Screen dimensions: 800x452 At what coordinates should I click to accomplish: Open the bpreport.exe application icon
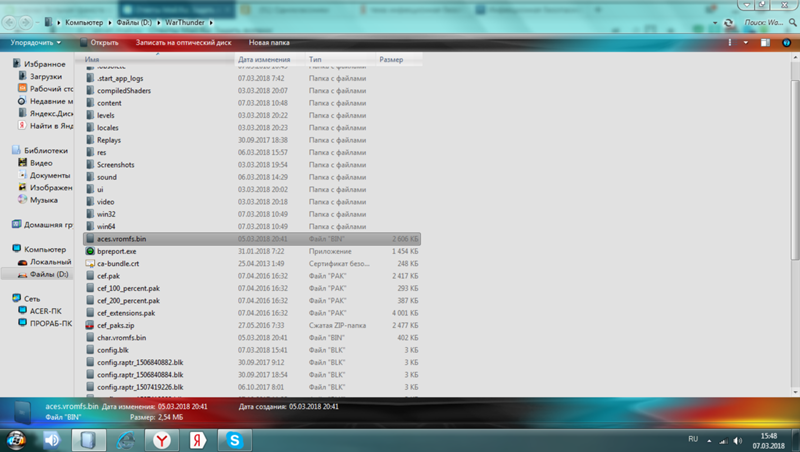(x=90, y=251)
